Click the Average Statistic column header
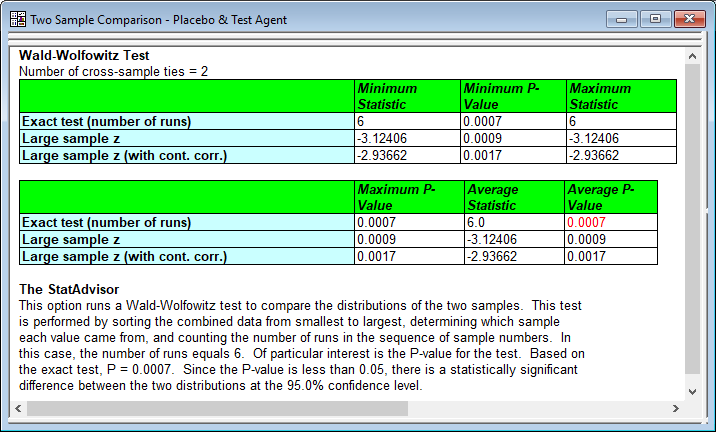Image resolution: width=716 pixels, height=432 pixels. click(512, 197)
